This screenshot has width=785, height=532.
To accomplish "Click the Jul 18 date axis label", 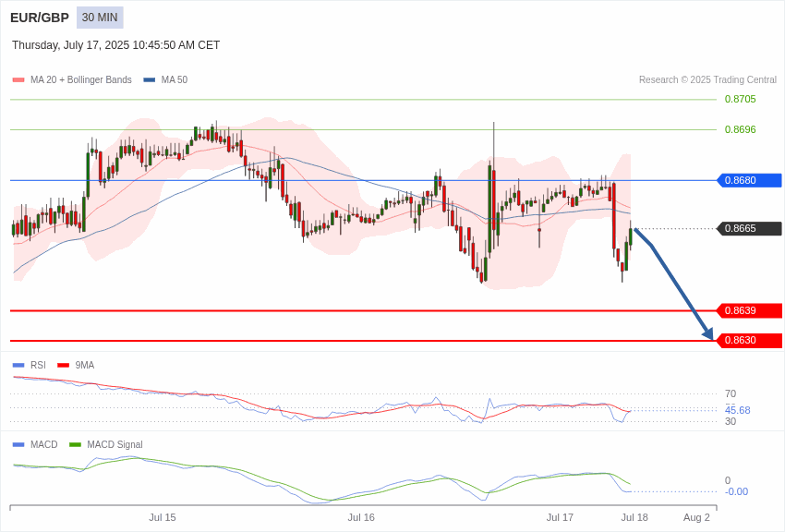I will (x=634, y=517).
